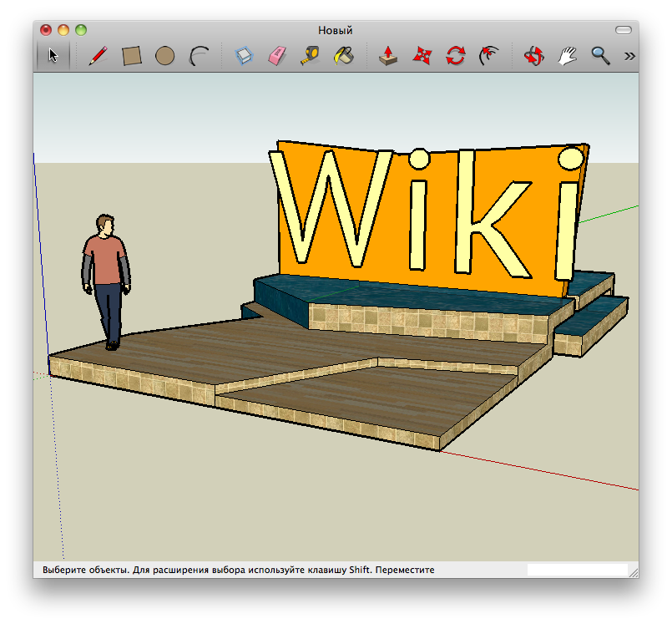This screenshot has height=624, width=672.
Task: Click the measurements input box in status bar
Action: pyautogui.click(x=577, y=570)
